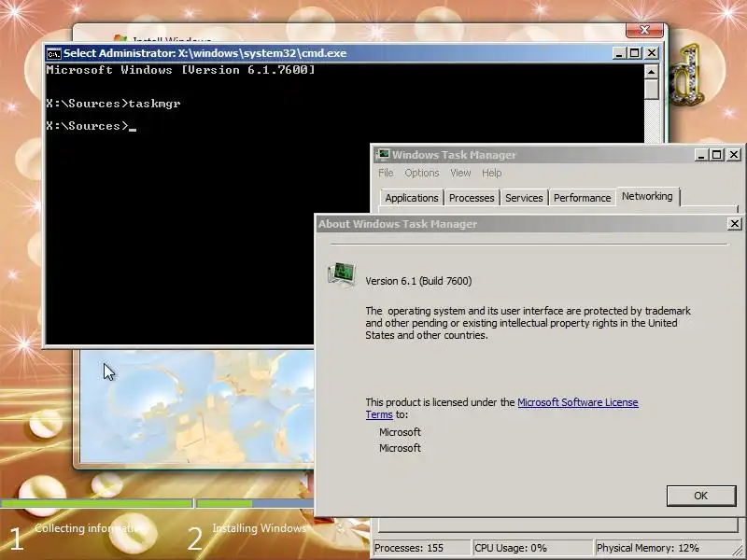Click the cmd.exe icon in the title bar

click(x=54, y=53)
